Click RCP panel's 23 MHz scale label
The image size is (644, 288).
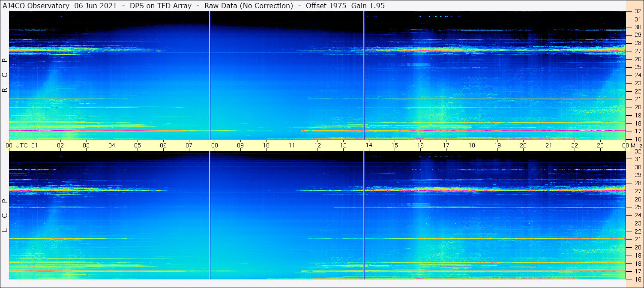click(x=638, y=83)
